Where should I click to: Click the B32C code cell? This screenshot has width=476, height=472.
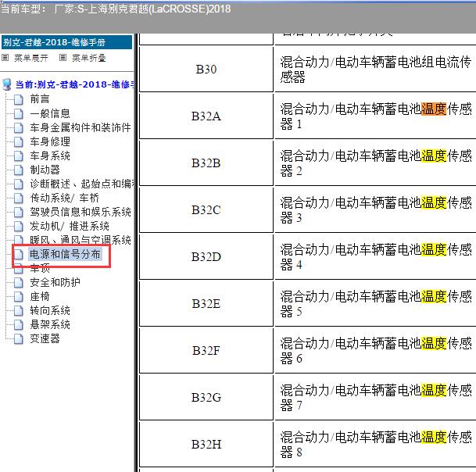[x=206, y=210]
